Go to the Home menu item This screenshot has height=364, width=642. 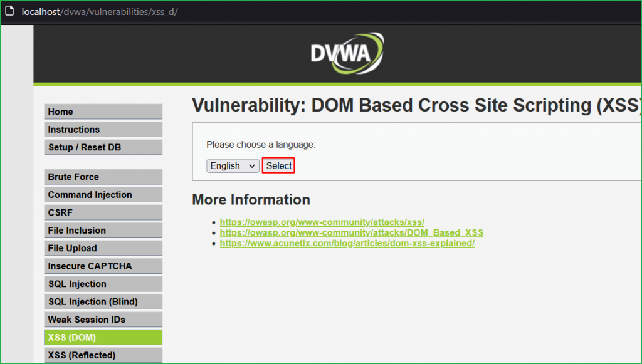pyautogui.click(x=103, y=112)
